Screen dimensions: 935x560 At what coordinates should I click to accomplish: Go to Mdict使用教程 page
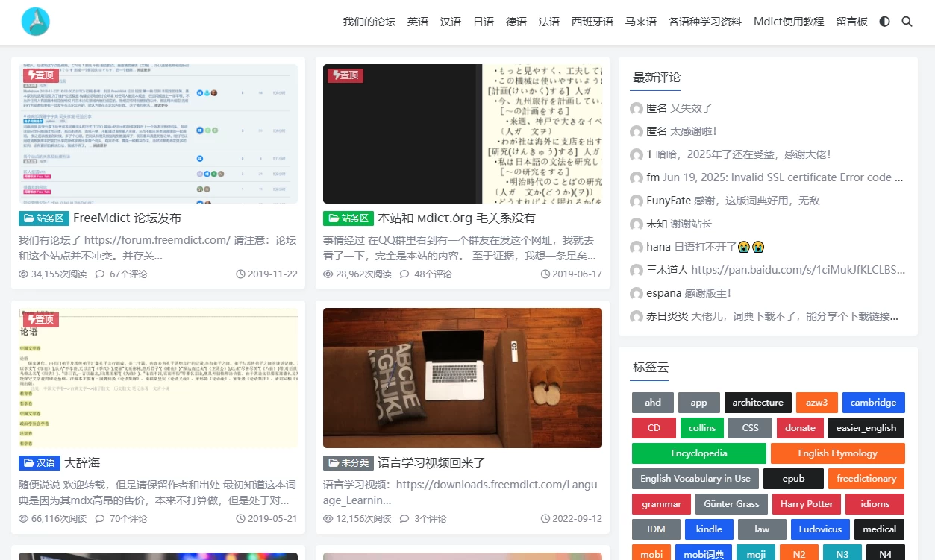click(789, 22)
